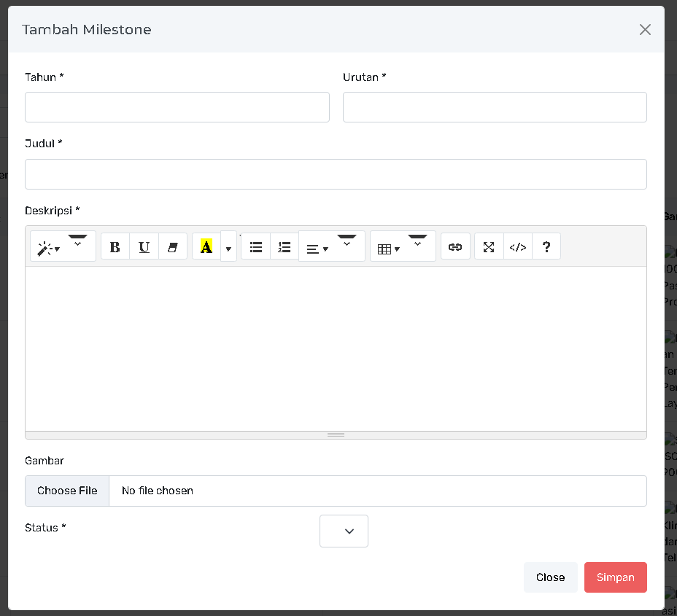677x616 pixels.
Task: Click Choose File for Gambar
Action: point(67,491)
